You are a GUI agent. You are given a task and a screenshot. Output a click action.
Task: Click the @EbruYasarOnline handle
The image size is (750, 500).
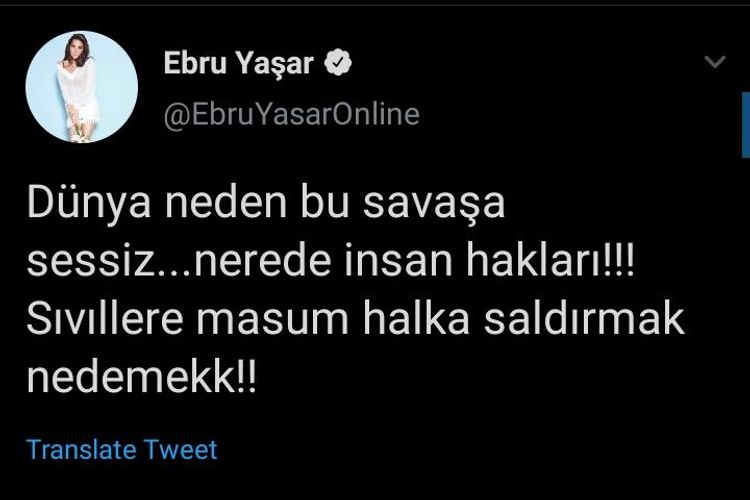coord(292,114)
